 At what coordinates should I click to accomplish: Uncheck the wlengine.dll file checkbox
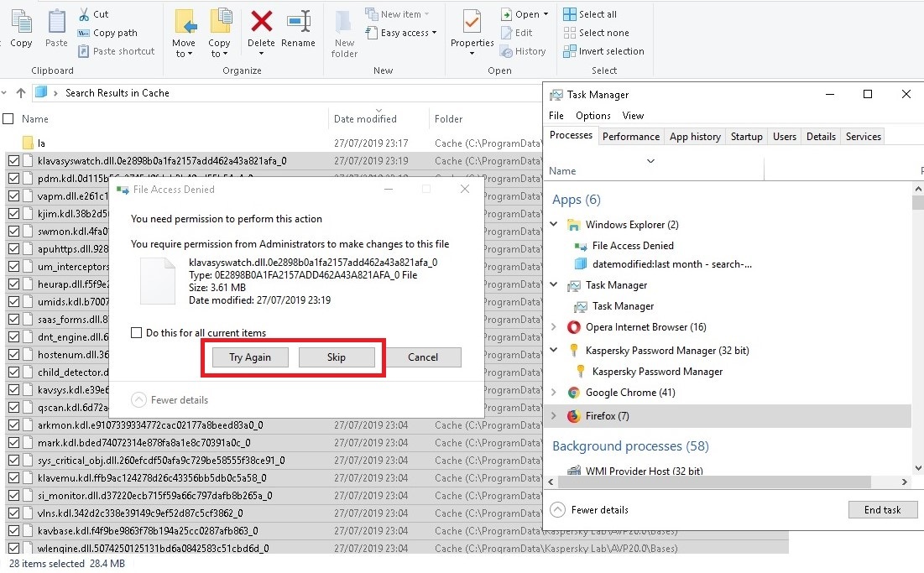13,548
